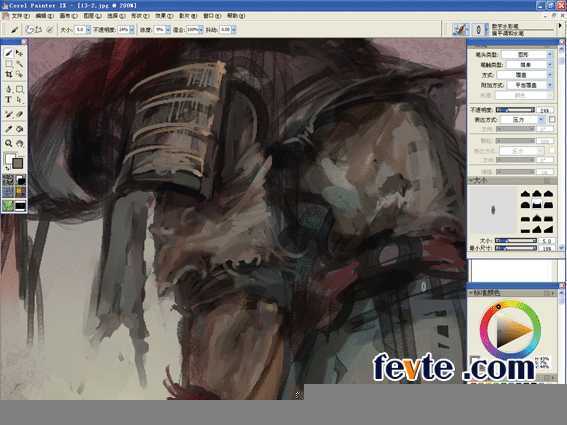Select the Pen tool
This screenshot has height=425, width=567.
tap(9, 89)
